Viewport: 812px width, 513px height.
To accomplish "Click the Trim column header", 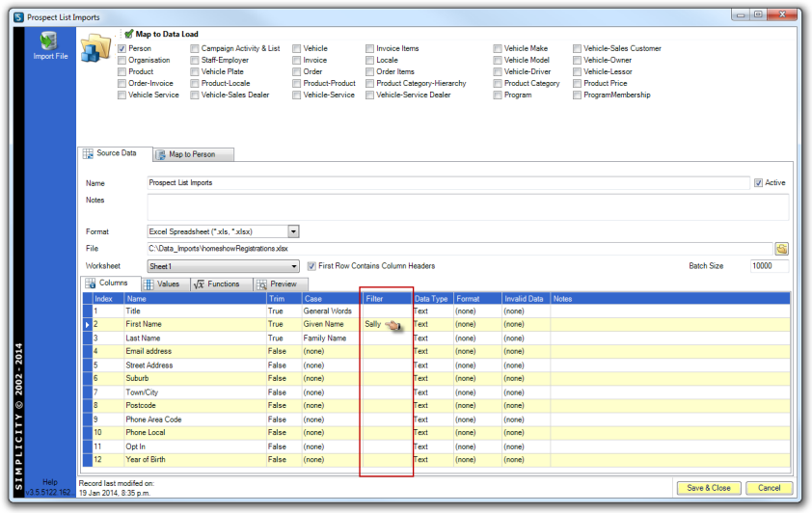I will coord(284,299).
